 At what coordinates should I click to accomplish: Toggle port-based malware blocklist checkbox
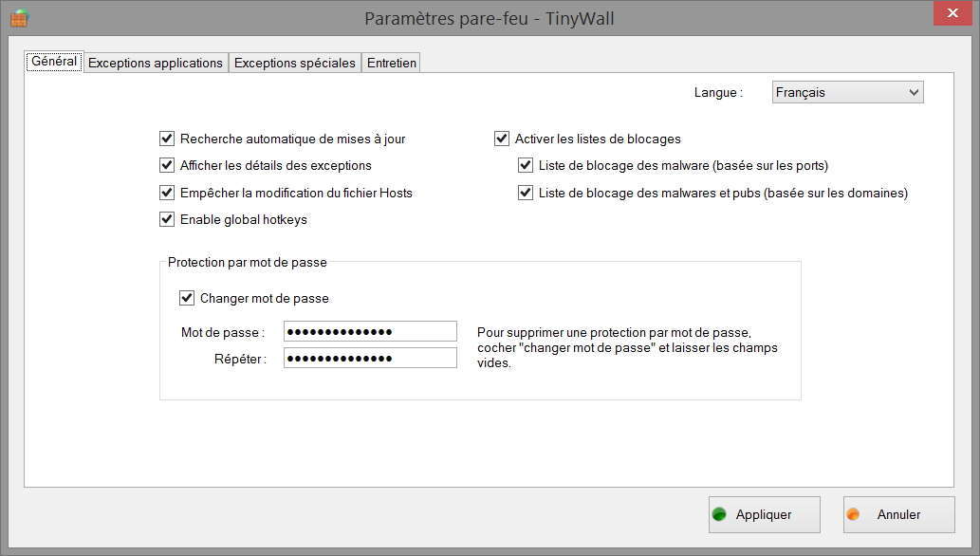[x=526, y=165]
